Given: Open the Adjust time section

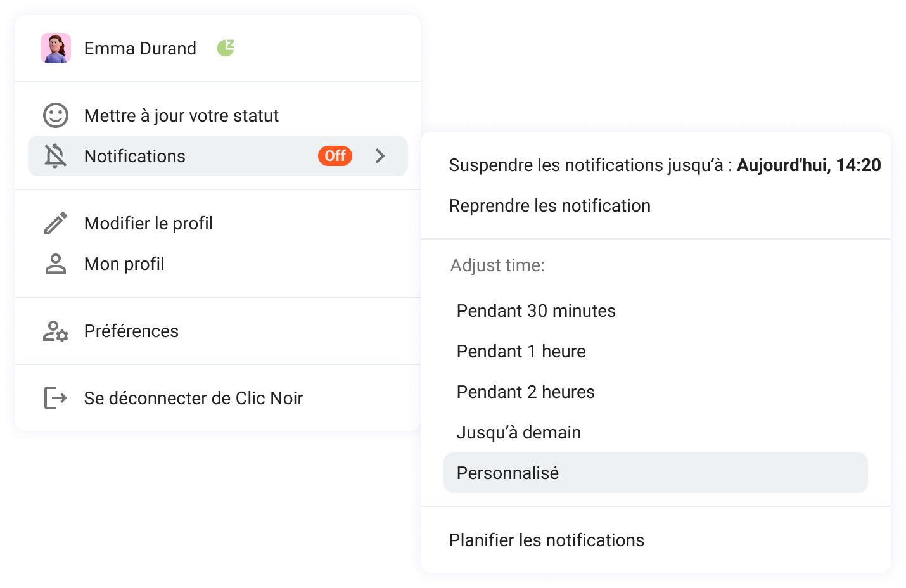Looking at the screenshot, I should pyautogui.click(x=497, y=265).
